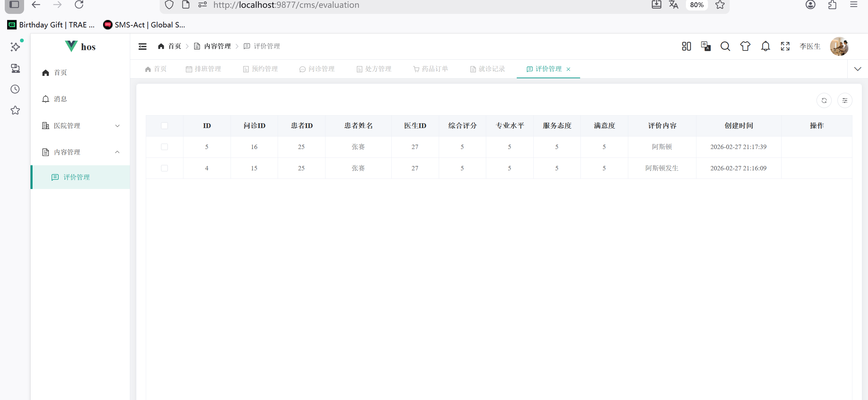868x400 pixels.
Task: Click the hamburger sidebar collapse icon
Action: 142,46
